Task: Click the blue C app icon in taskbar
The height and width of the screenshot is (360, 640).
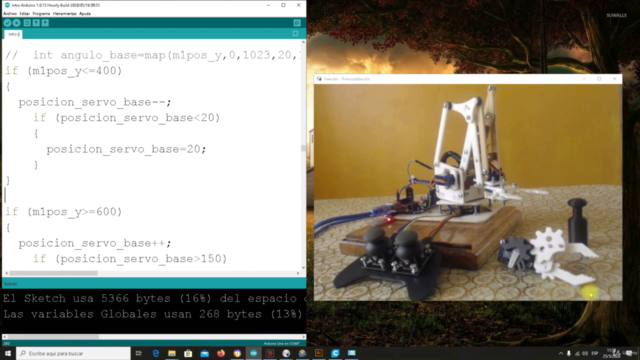Action: click(x=335, y=353)
